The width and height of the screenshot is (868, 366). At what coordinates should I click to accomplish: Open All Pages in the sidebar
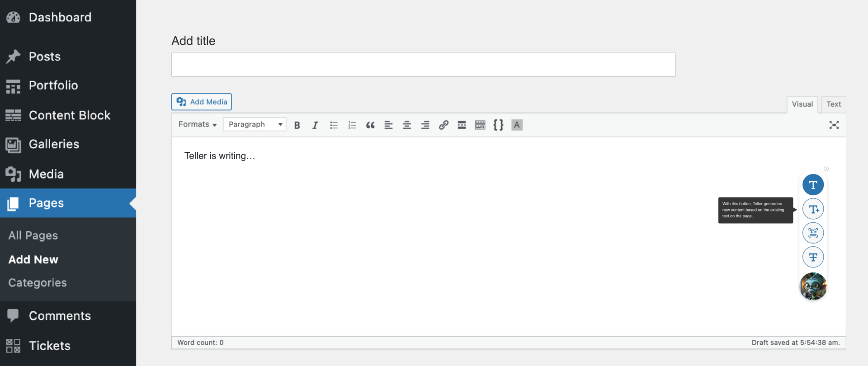(33, 235)
